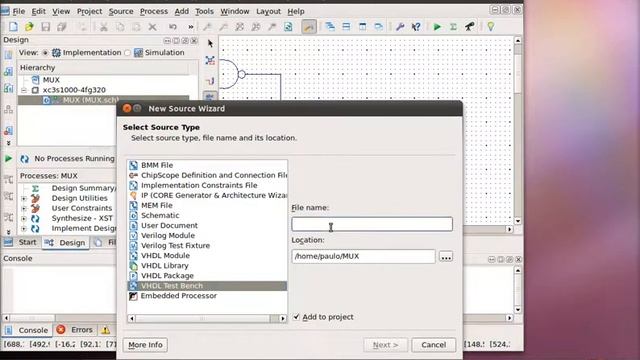This screenshot has height=360, width=640.
Task: Click the topmost icon in Design panel sidebar
Action: 8,55
